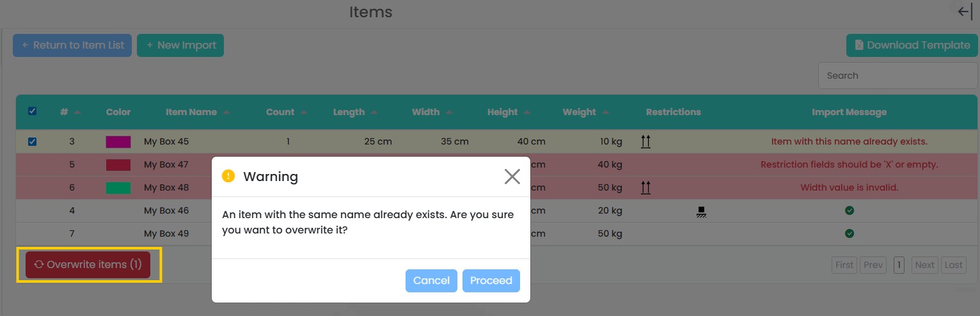The width and height of the screenshot is (980, 316).
Task: Click the stacking restriction icon for My Box 46
Action: pos(701,211)
